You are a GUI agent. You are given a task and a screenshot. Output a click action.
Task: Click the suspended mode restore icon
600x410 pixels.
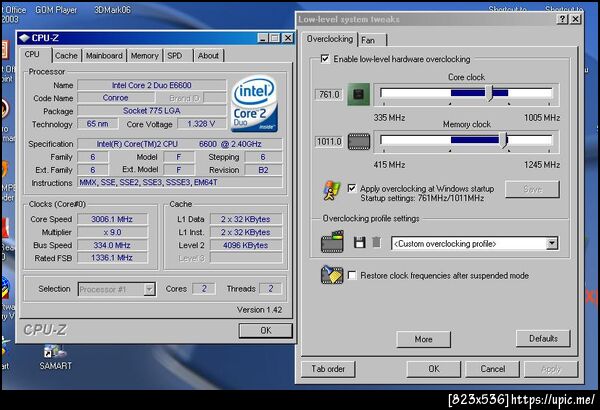[332, 275]
